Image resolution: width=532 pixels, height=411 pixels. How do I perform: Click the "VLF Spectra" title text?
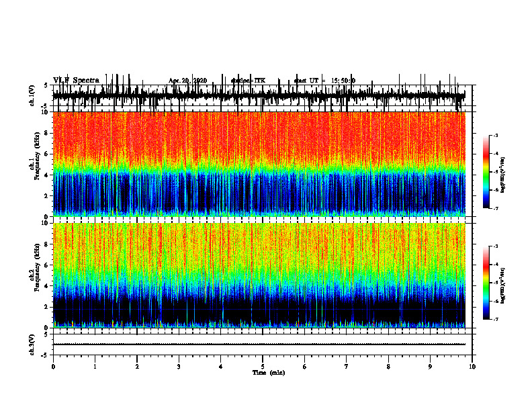click(x=76, y=81)
